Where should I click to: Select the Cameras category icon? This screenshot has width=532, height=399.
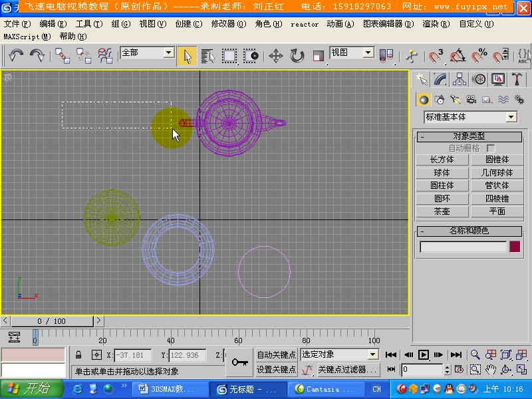471,100
